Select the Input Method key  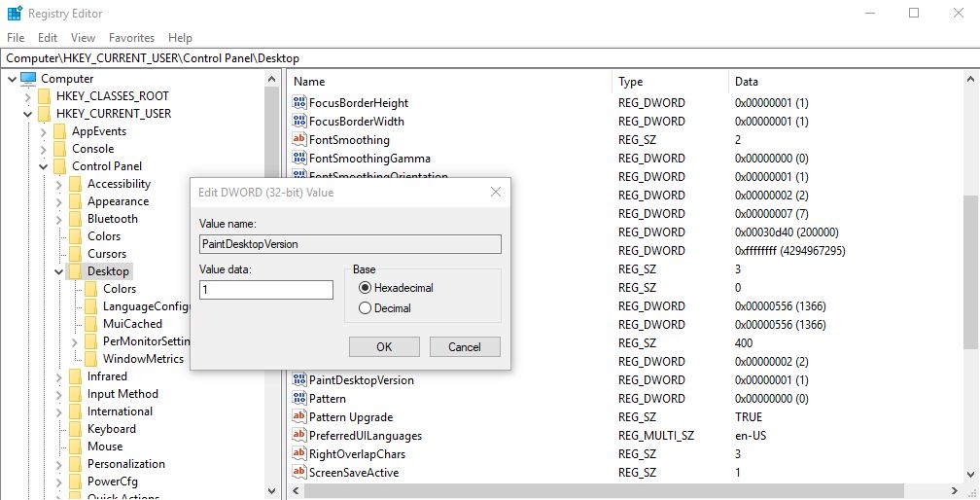coord(122,394)
